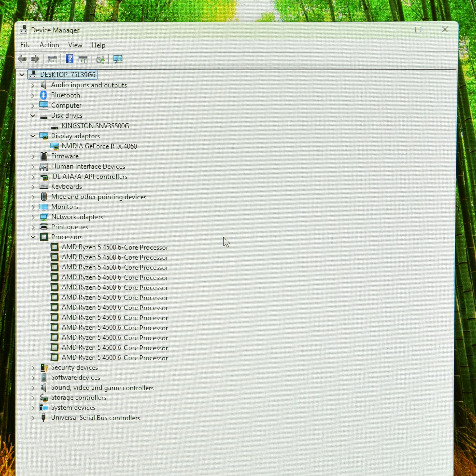Viewport: 476px width, 476px height.
Task: Click the IDE ATA/ATAPI controllers icon
Action: 44,177
